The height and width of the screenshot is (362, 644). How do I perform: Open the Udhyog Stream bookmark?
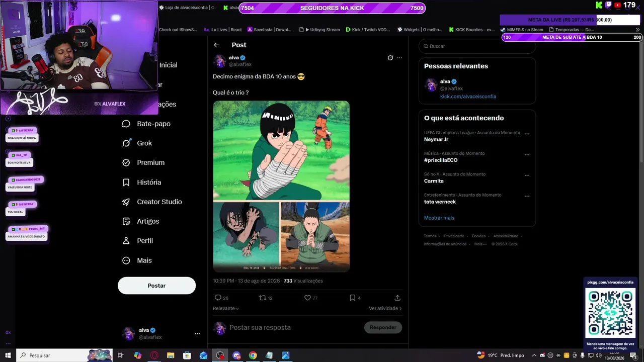point(319,30)
